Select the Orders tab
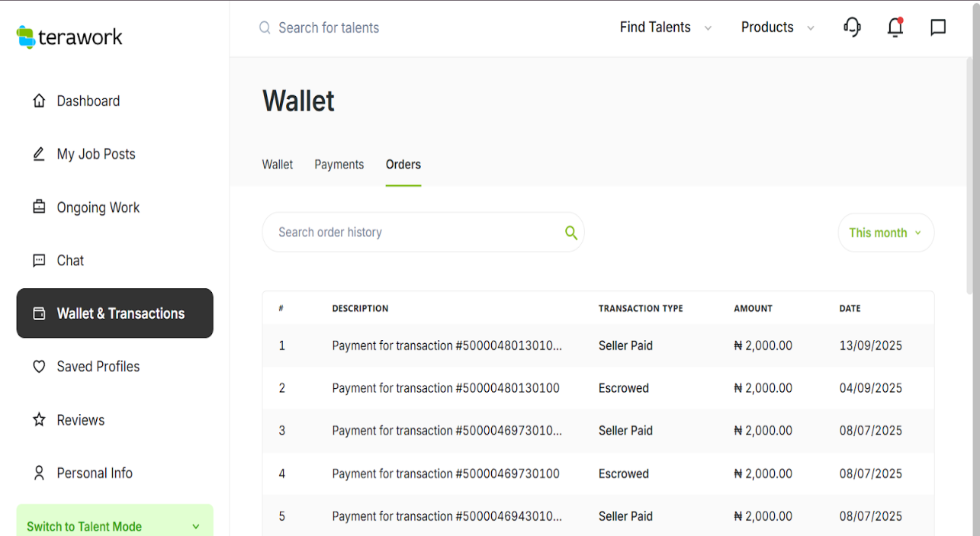 tap(403, 165)
